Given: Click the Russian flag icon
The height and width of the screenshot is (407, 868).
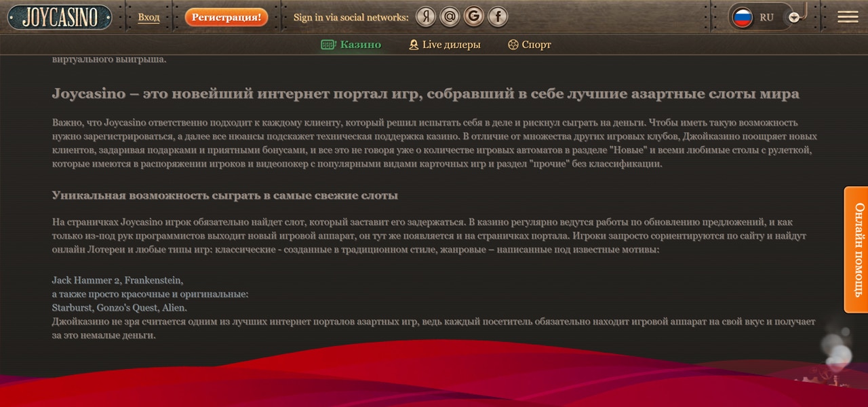Looking at the screenshot, I should [x=743, y=16].
